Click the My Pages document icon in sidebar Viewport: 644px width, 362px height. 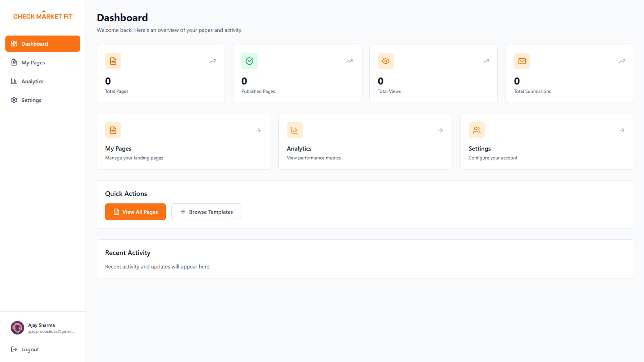(14, 62)
